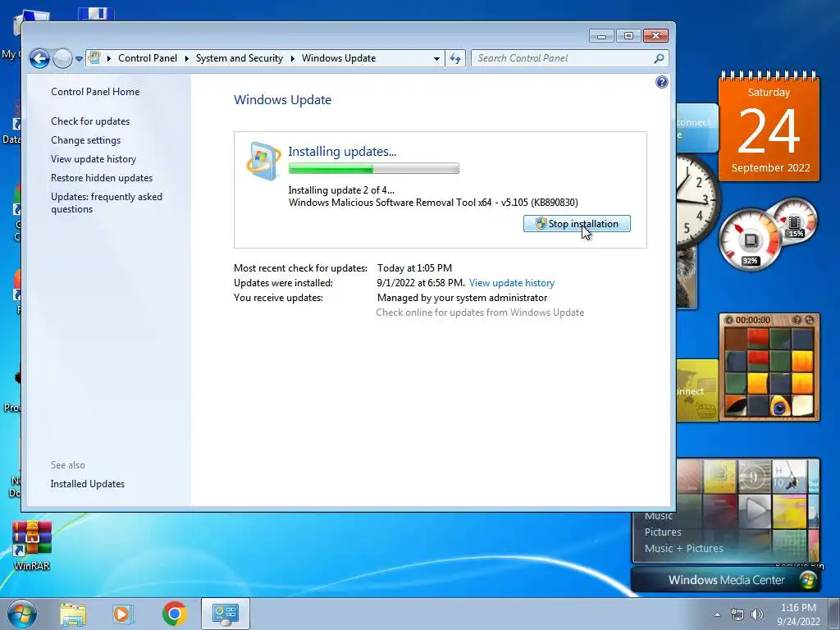Image resolution: width=840 pixels, height=630 pixels.
Task: Click the volume speaker tray icon
Action: pyautogui.click(x=757, y=614)
